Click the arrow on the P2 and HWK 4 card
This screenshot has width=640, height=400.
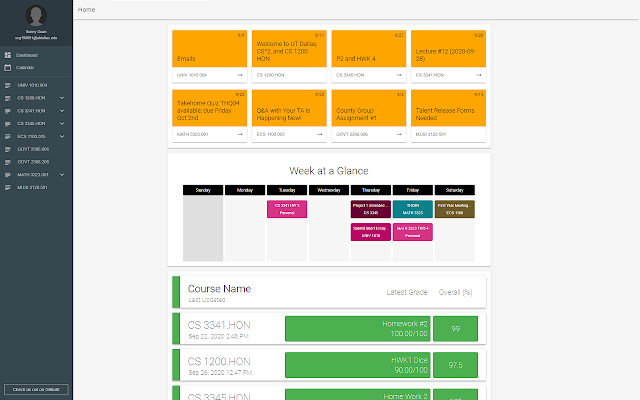pos(399,75)
